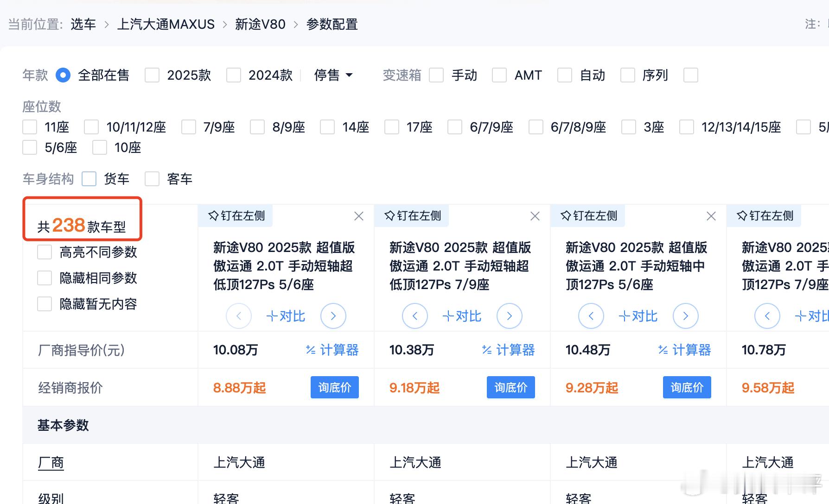Image resolution: width=829 pixels, height=504 pixels.
Task: Check the 8/9座 seat filter
Action: coord(257,127)
